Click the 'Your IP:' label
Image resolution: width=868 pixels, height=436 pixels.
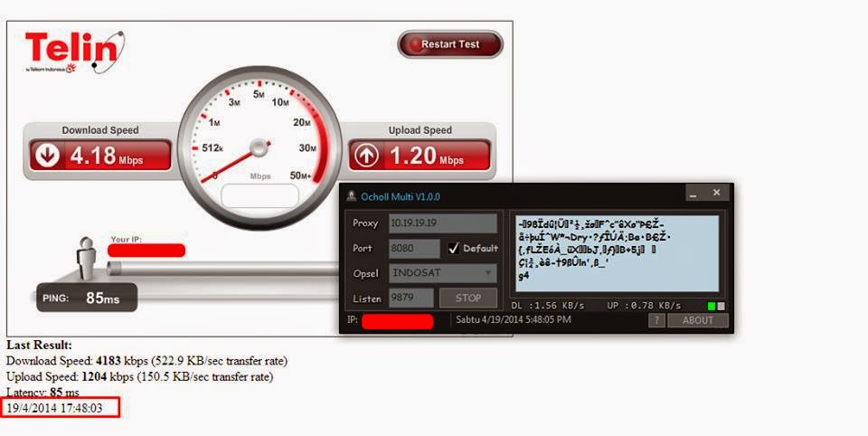coord(127,240)
